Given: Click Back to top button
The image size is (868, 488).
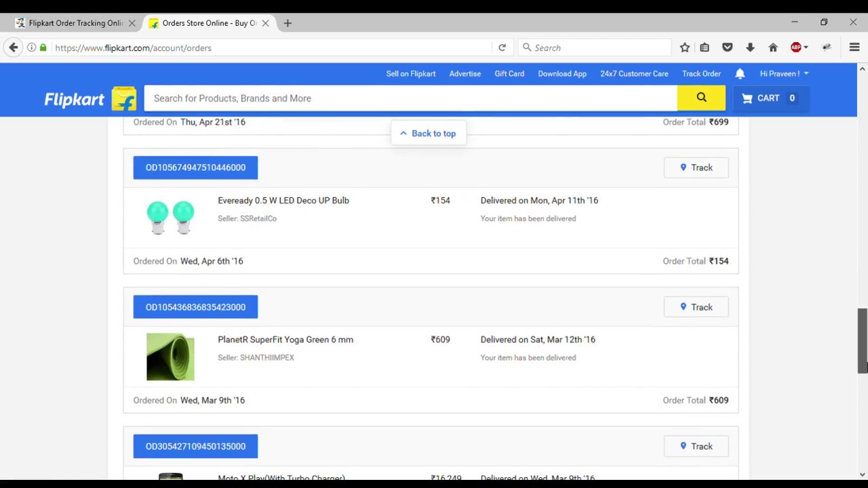Looking at the screenshot, I should tap(429, 134).
